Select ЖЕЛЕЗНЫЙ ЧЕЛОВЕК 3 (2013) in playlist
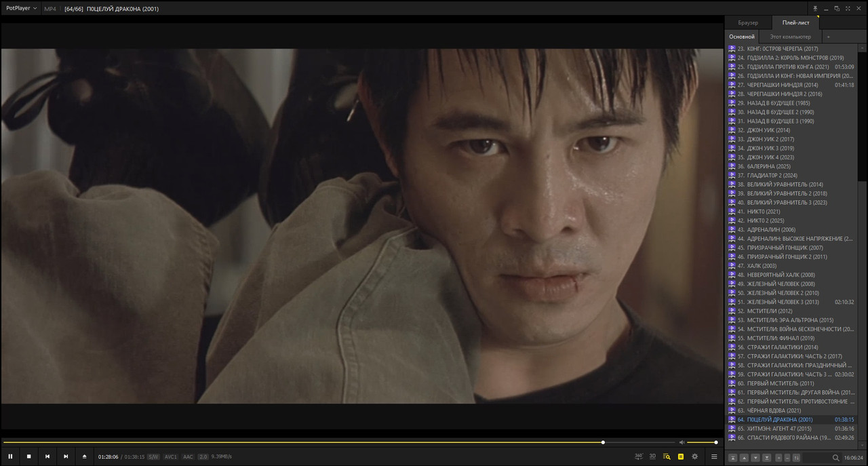The width and height of the screenshot is (868, 466). click(791, 302)
